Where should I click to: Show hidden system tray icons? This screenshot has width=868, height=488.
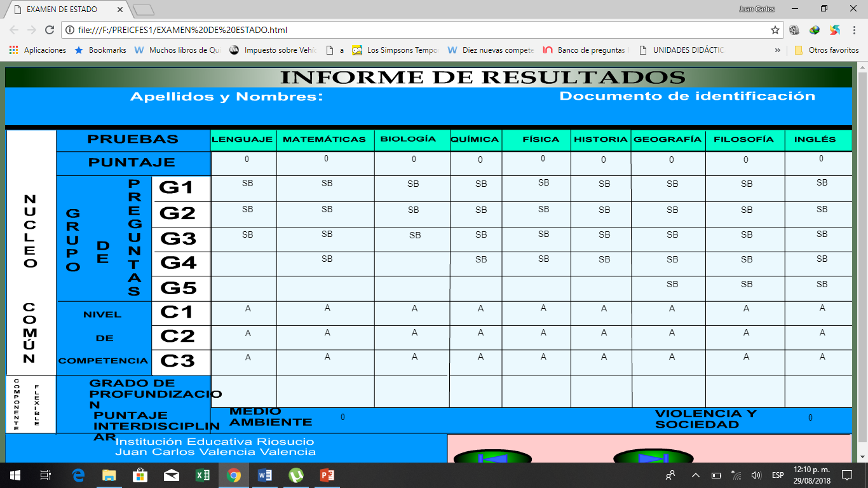[695, 475]
